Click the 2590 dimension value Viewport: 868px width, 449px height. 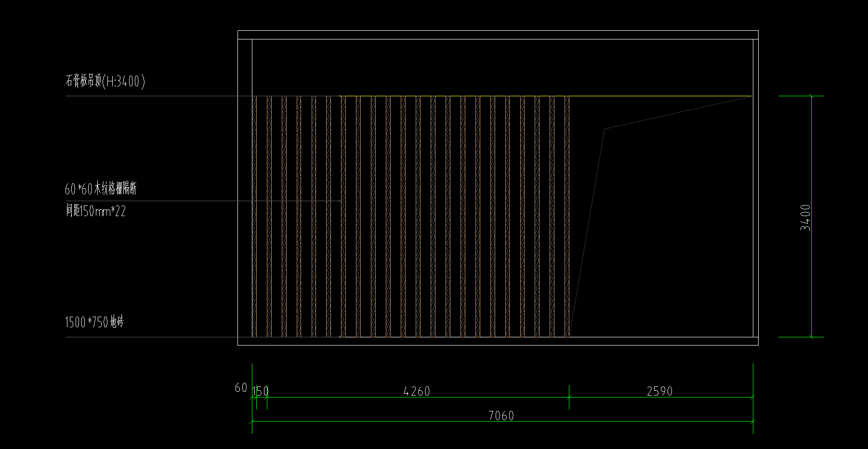pos(659,391)
